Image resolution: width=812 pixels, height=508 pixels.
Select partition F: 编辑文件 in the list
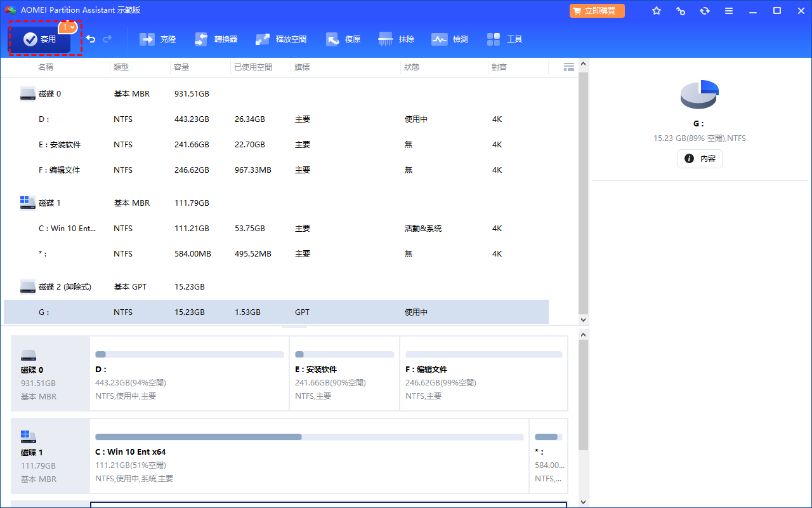pos(276,170)
